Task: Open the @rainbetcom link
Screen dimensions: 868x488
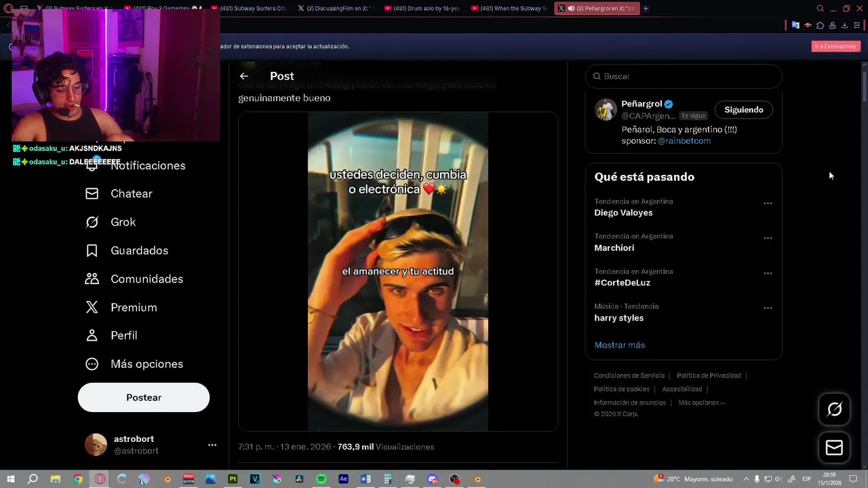Action: coord(684,141)
